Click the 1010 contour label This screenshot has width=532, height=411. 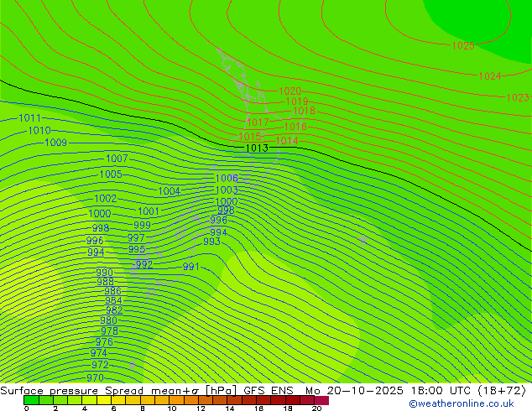point(39,130)
